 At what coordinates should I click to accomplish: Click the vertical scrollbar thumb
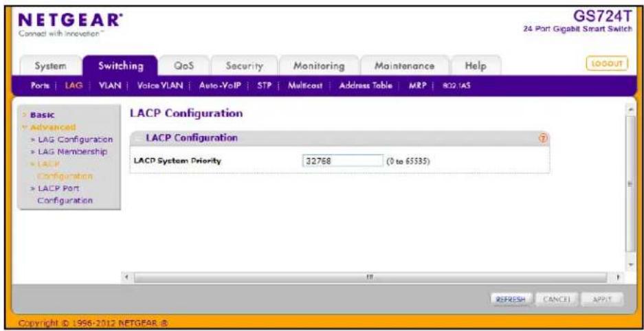click(x=631, y=183)
